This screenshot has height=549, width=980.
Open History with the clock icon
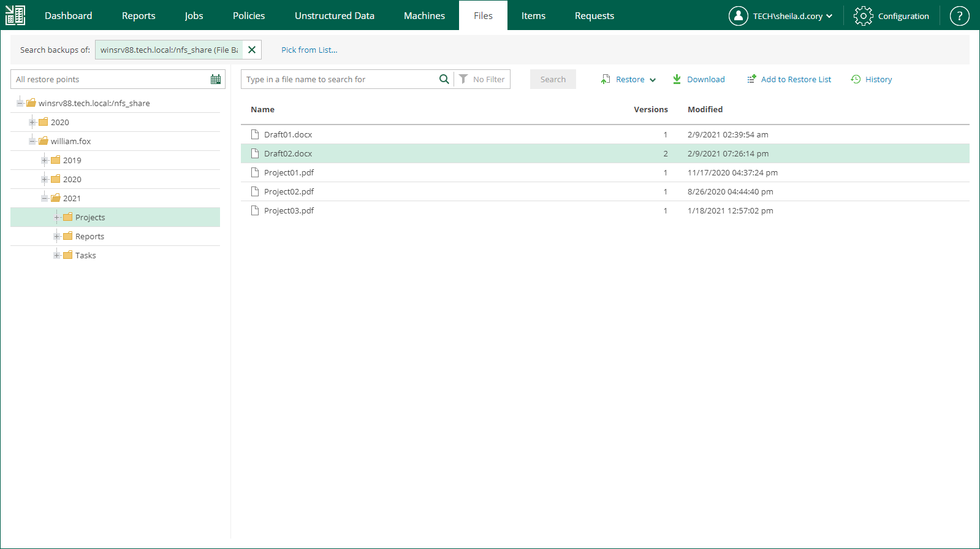point(856,79)
